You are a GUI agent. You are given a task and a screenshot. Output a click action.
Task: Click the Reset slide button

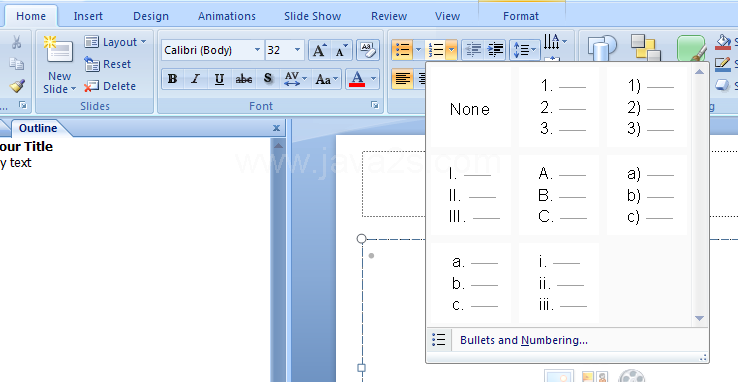(x=108, y=64)
